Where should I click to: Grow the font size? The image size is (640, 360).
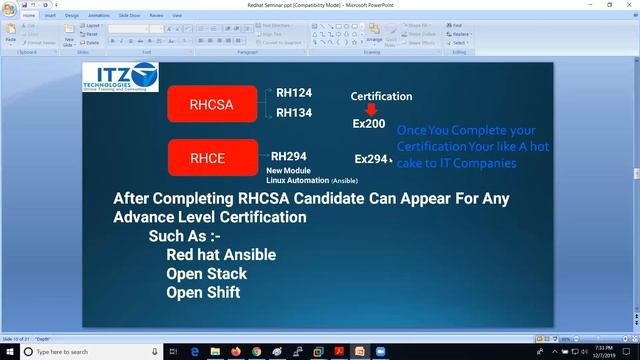point(169,29)
